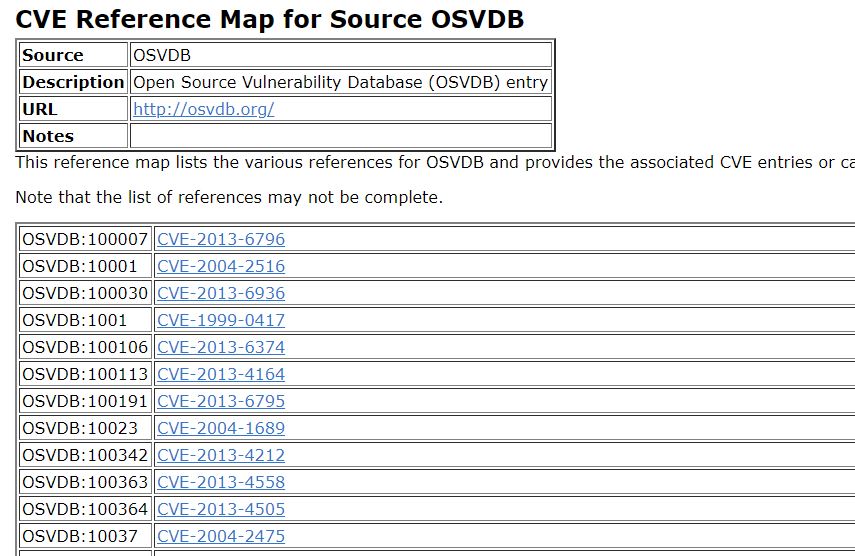Follow the CVE-2013-6936 link
This screenshot has width=855, height=556.
click(x=221, y=293)
